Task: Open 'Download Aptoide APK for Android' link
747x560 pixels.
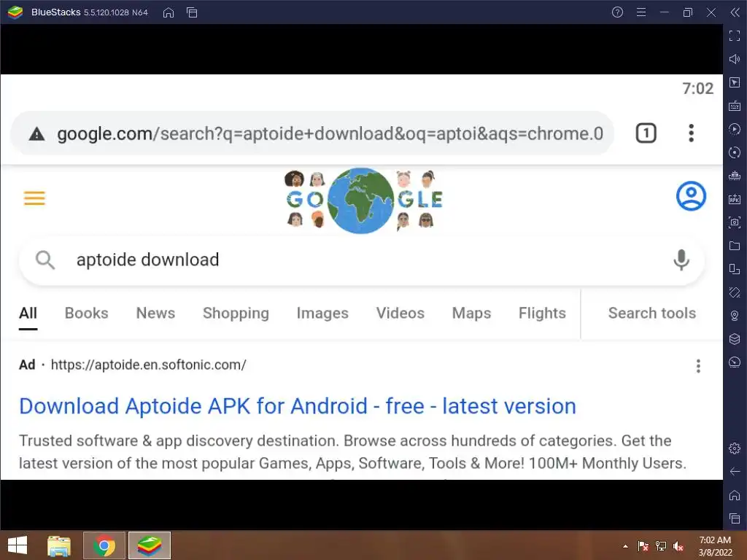Action: pos(298,406)
